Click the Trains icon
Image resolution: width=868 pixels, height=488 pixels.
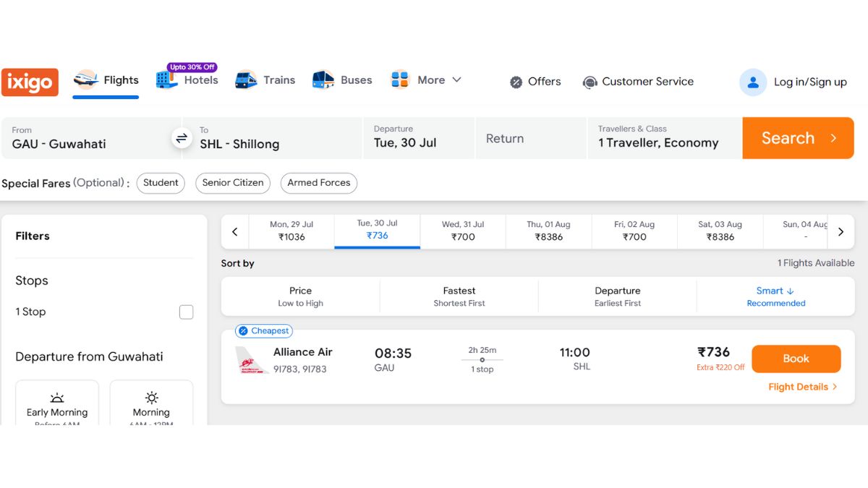click(x=246, y=80)
